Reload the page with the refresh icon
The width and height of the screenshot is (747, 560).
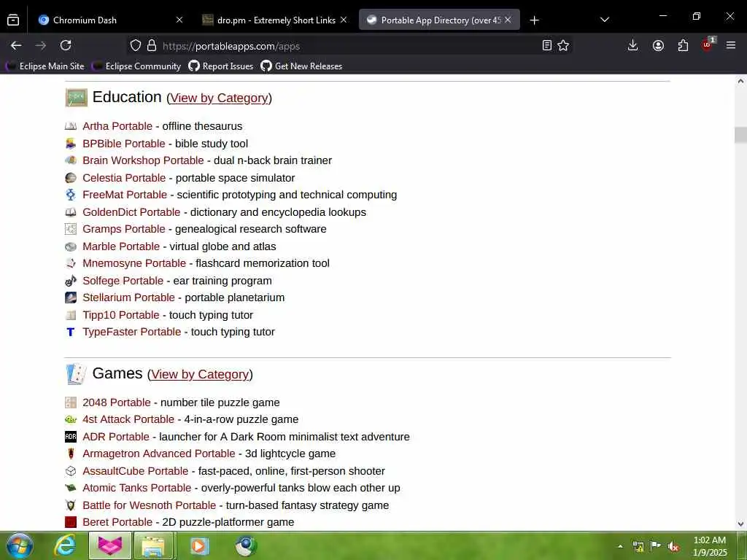[x=66, y=46]
